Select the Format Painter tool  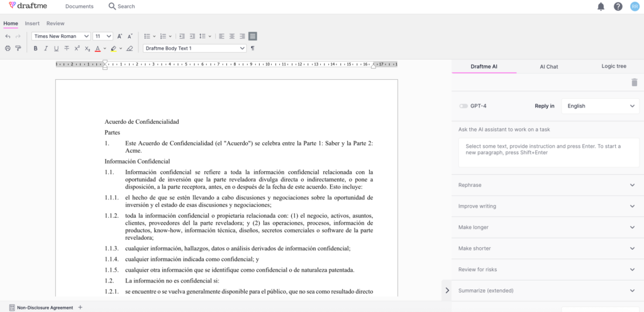18,48
